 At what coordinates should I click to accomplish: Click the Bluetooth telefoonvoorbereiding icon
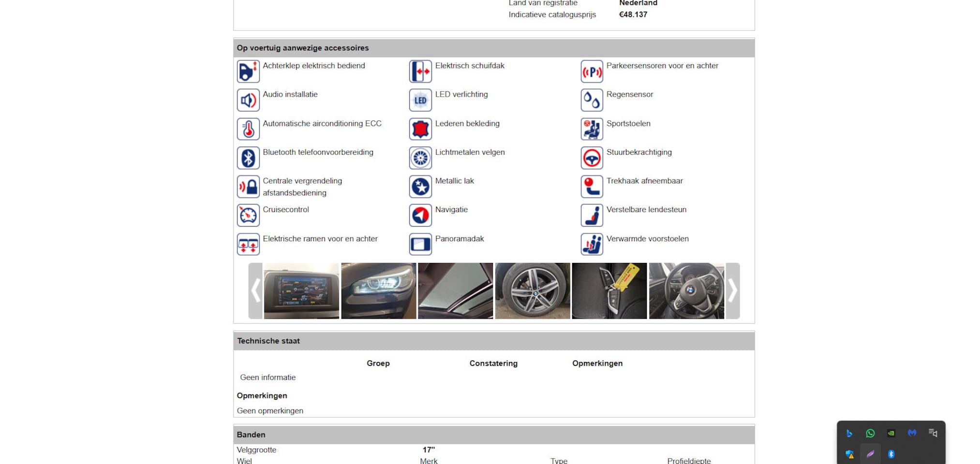click(248, 158)
